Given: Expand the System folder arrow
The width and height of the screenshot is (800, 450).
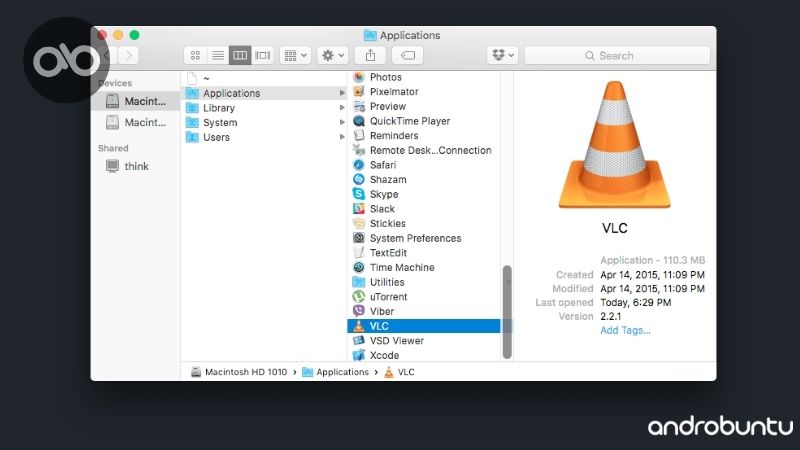Looking at the screenshot, I should [342, 122].
